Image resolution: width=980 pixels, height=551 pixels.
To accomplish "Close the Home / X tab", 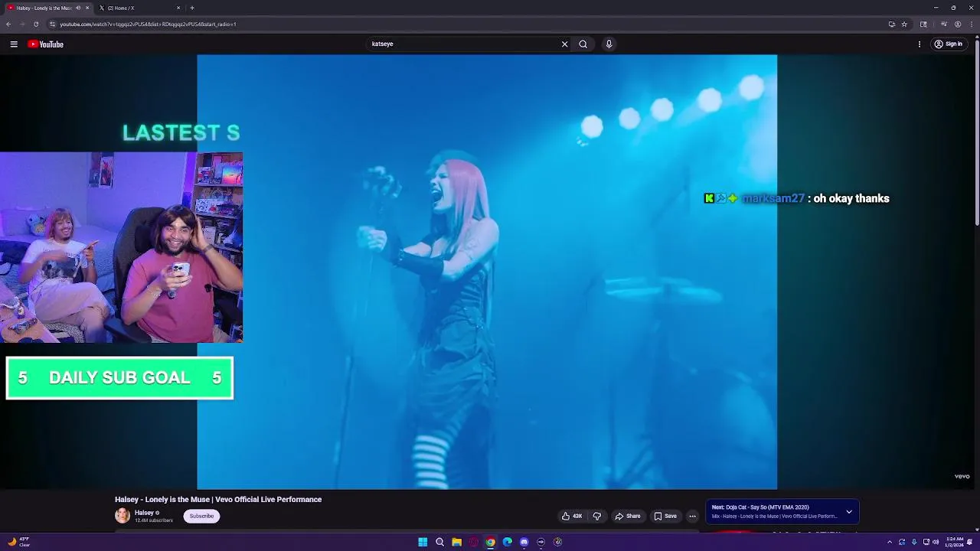I will 178,8.
